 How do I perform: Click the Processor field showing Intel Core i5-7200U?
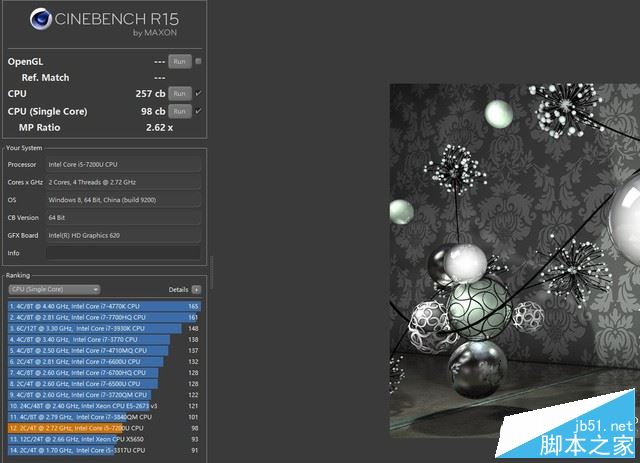123,165
